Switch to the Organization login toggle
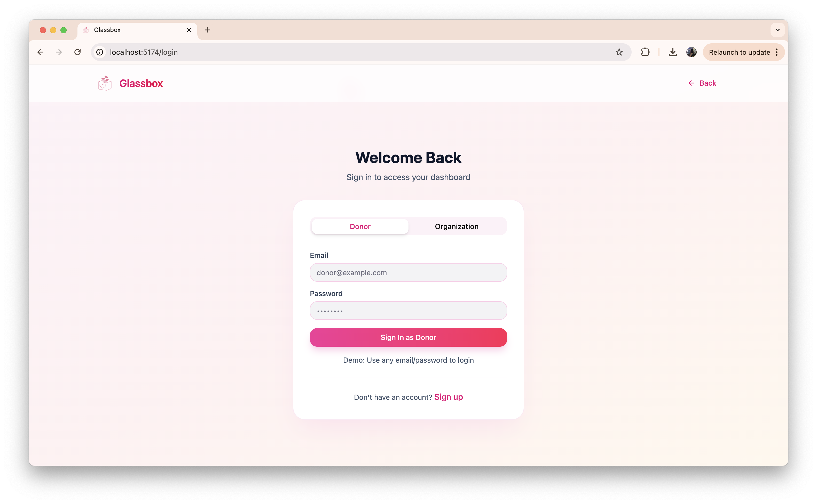This screenshot has width=817, height=504. pyautogui.click(x=456, y=226)
